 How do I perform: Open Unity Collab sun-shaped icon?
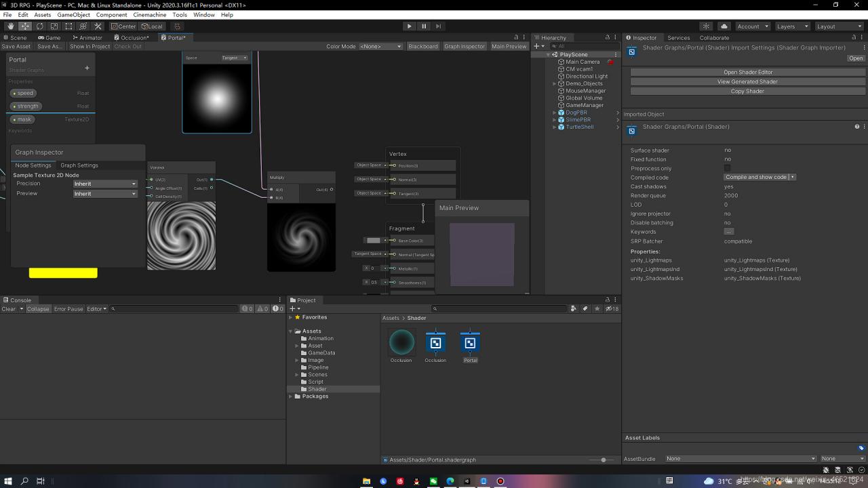pyautogui.click(x=707, y=26)
